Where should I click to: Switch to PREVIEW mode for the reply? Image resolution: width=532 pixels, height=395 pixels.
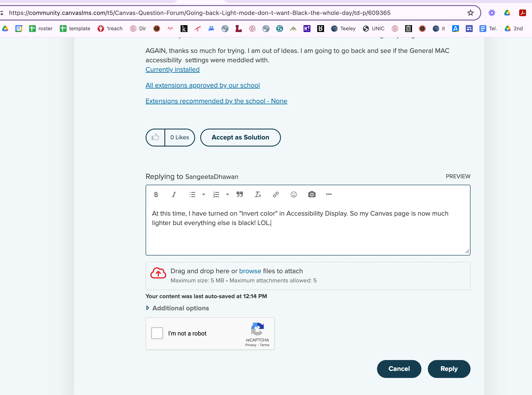[x=458, y=176]
